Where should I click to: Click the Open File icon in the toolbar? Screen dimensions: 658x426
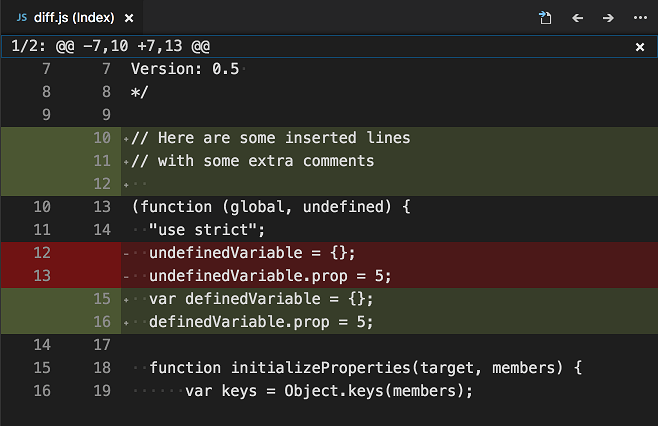[544, 18]
